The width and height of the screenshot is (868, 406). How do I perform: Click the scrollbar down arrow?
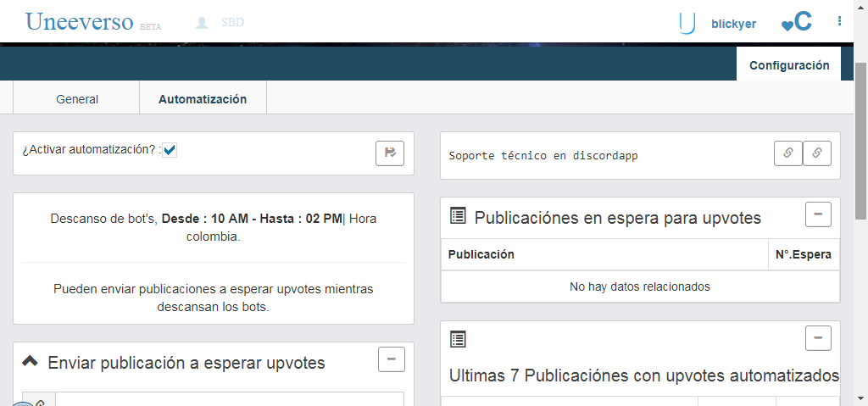pos(861,398)
